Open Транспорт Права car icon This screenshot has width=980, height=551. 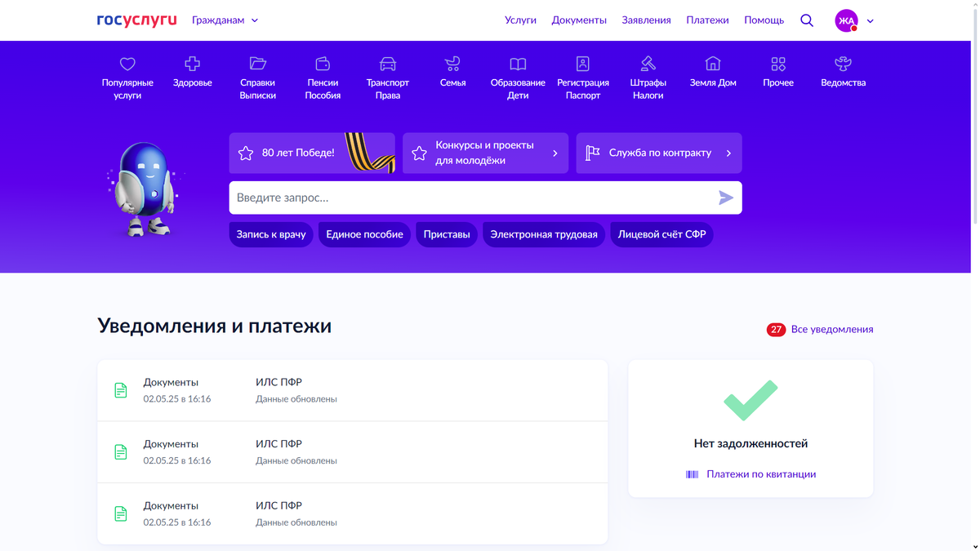tap(388, 64)
